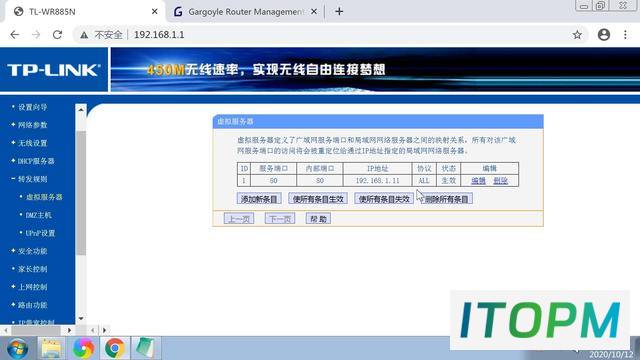Image resolution: width=640 pixels, height=360 pixels.
Task: Click the 添加新条目 button
Action: pos(259,199)
